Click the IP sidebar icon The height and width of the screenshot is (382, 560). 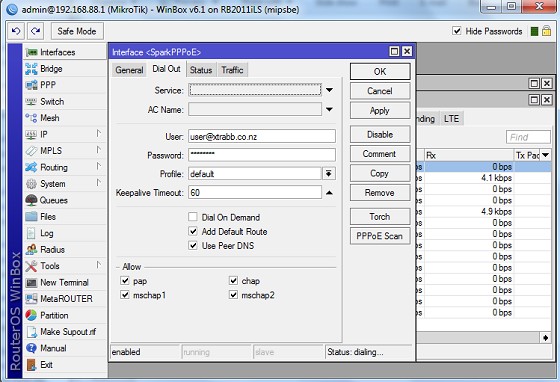(31, 135)
